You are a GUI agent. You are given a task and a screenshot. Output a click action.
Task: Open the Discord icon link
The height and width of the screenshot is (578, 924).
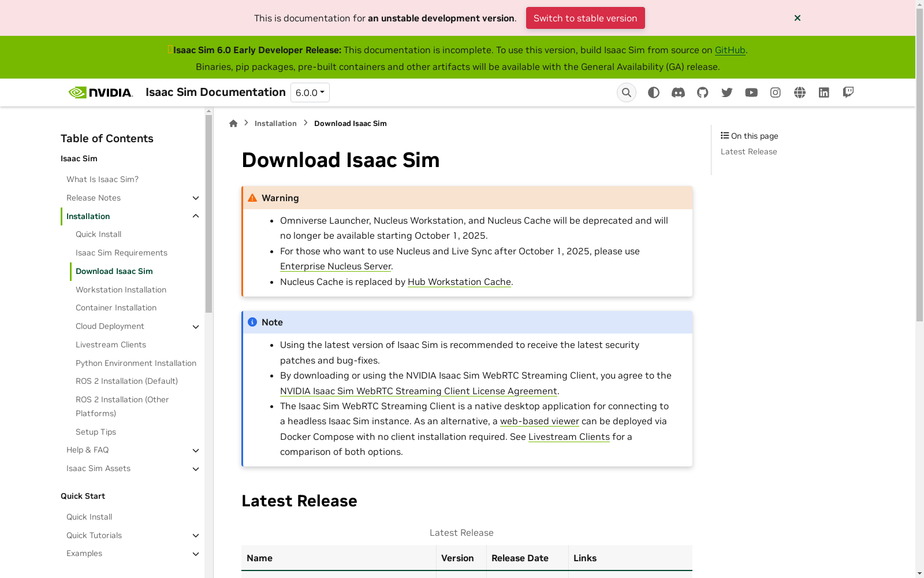point(678,92)
